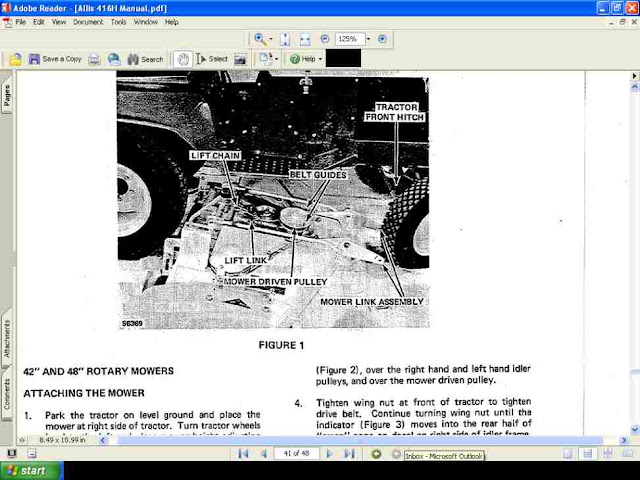
Task: Switch to Continuous page layout
Action: coord(588,453)
